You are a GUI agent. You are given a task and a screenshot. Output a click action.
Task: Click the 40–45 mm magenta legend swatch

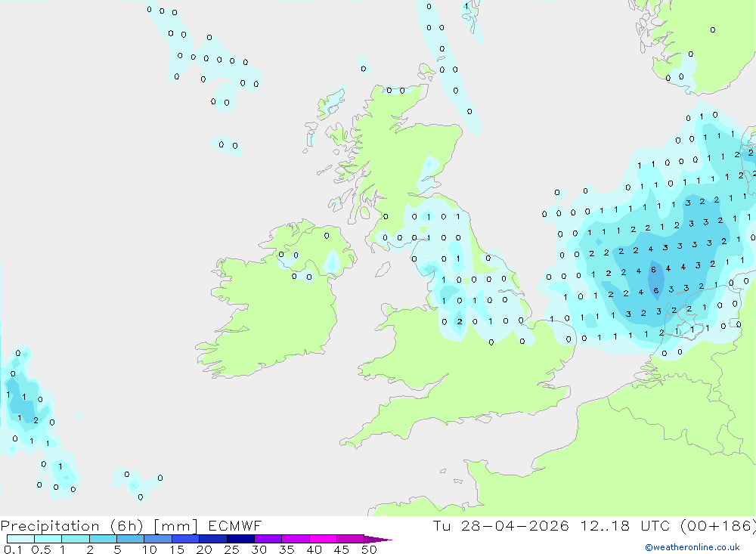[323, 539]
